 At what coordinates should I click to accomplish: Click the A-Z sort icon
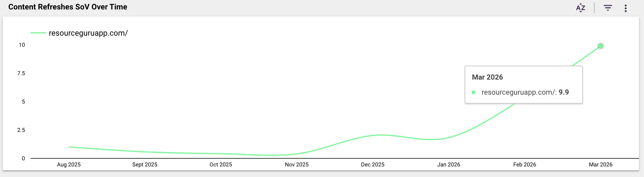pos(580,8)
